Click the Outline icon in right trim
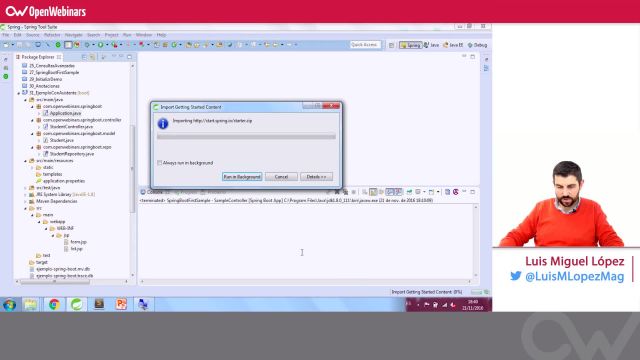This screenshot has height=360, width=640. point(486,68)
